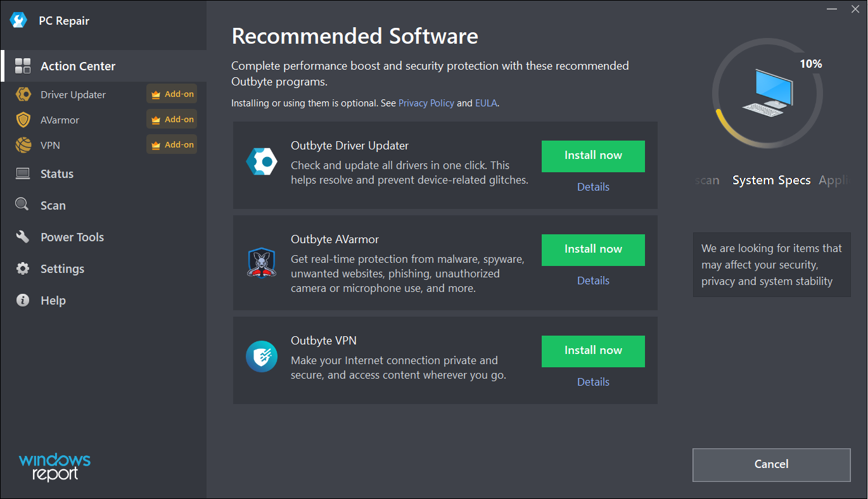Image resolution: width=868 pixels, height=499 pixels.
Task: Click the Recommended Software heading
Action: pyautogui.click(x=355, y=36)
